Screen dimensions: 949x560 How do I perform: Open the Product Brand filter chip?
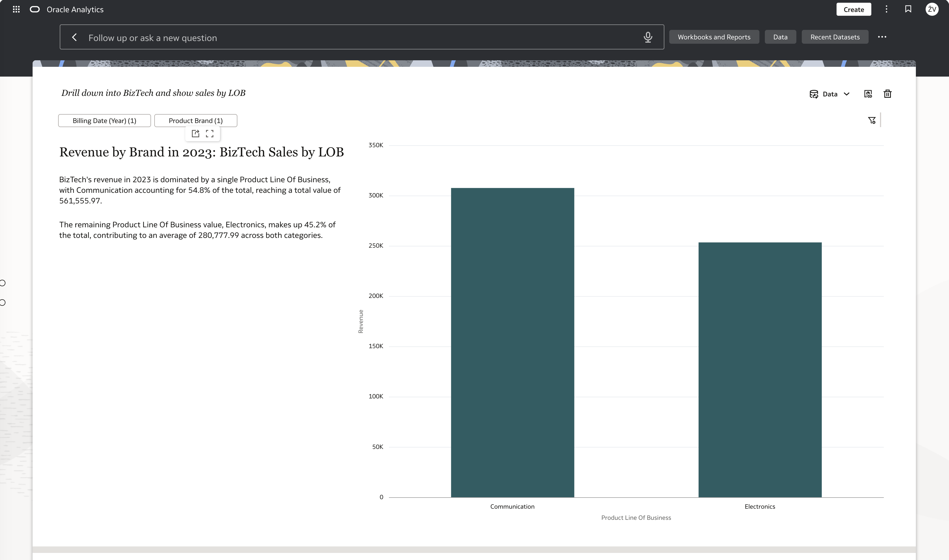(x=196, y=121)
